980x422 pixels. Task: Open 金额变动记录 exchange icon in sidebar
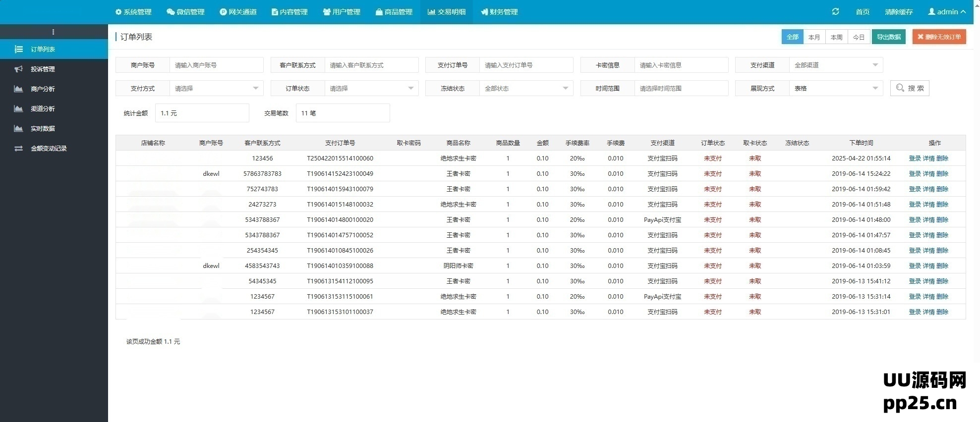click(x=18, y=149)
